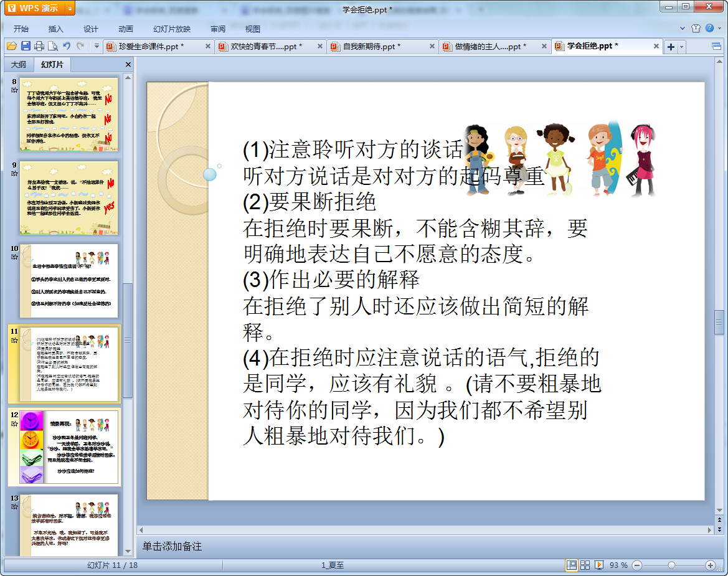Close the 自我新期待.ppt tab
Screen dimensions: 728x576
pos(432,47)
